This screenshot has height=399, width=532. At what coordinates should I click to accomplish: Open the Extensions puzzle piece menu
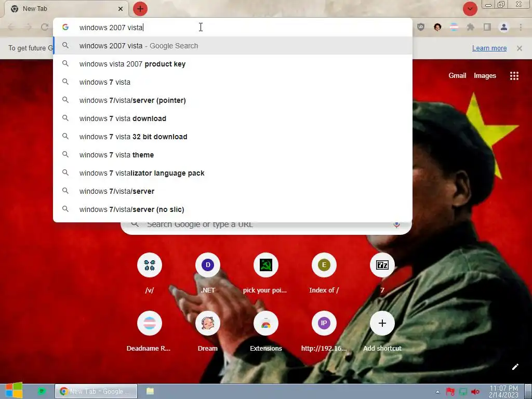(471, 27)
